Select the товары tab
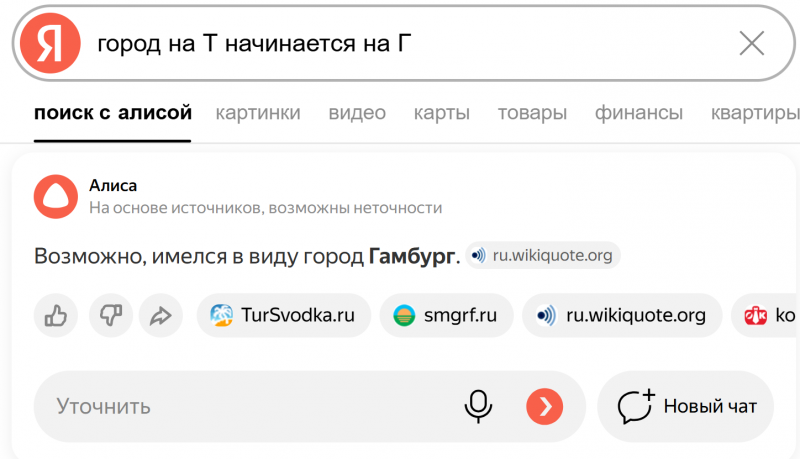Viewport: 800px width, 459px height. click(x=532, y=113)
